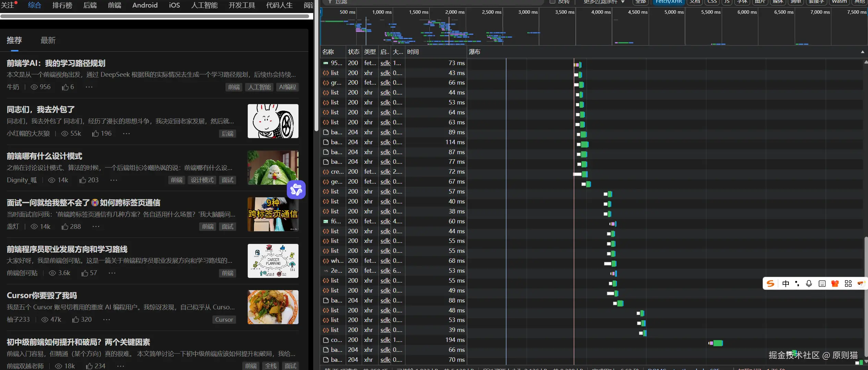868x370 pixels.
Task: Toggle Sogou 中 Chinese/English mode
Action: pyautogui.click(x=785, y=284)
